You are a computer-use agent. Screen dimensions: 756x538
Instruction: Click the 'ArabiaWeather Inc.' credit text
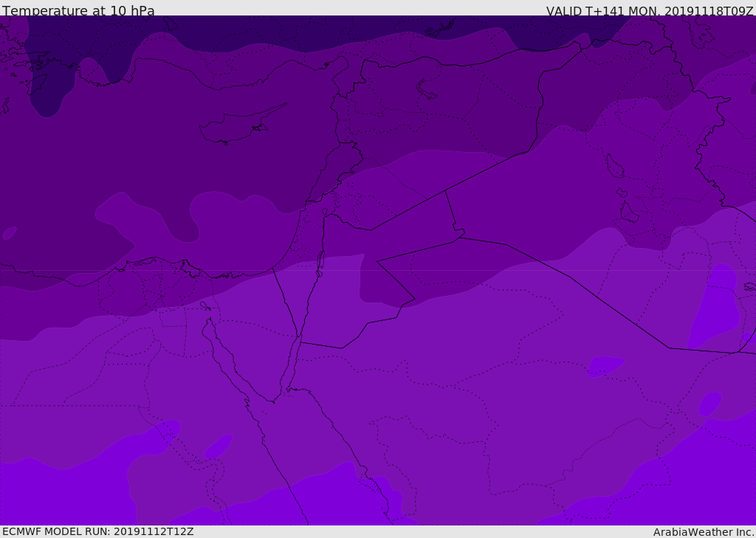tap(704, 532)
